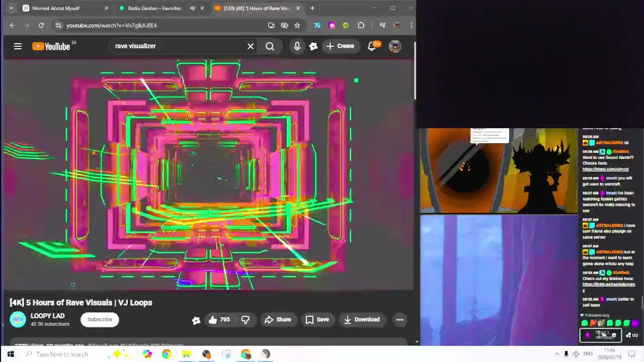Open the more actions three-dot menu
The height and width of the screenshot is (362, 644).
[x=400, y=320]
